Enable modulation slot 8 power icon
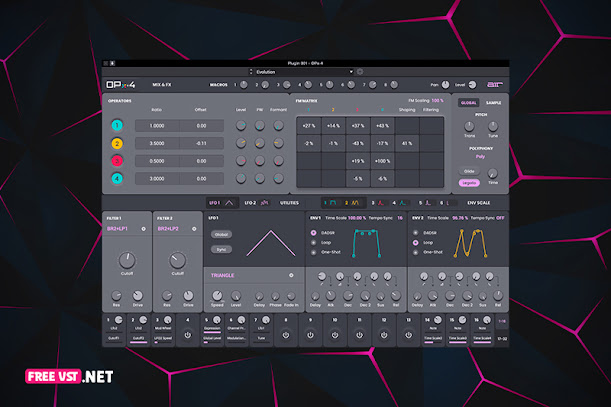 pyautogui.click(x=286, y=335)
